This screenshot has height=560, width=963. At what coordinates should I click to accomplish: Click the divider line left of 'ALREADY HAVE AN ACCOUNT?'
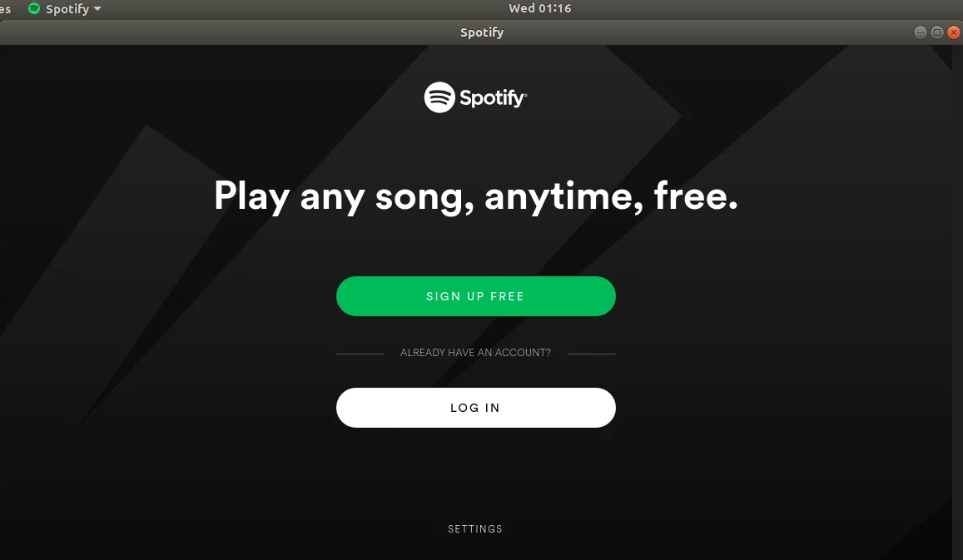coord(360,354)
